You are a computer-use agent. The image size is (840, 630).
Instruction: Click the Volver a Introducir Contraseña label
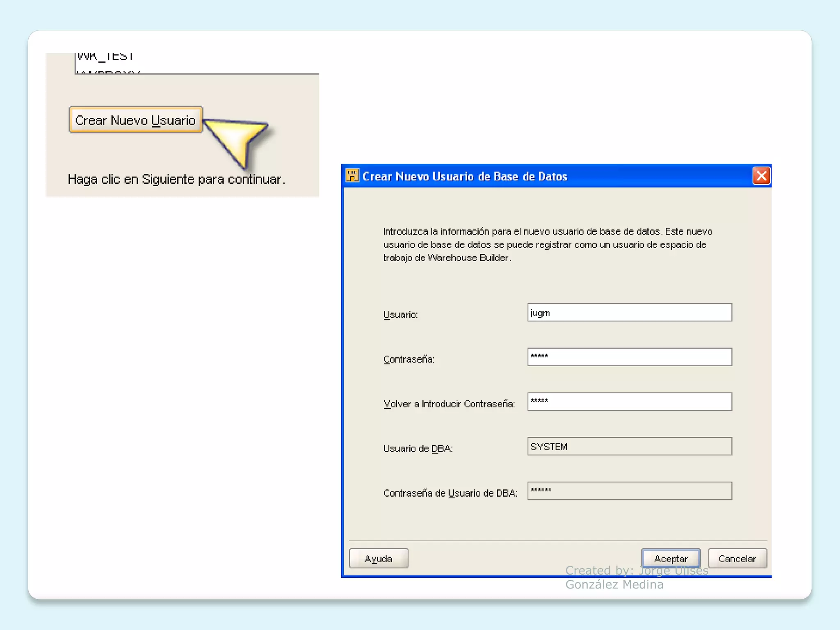(449, 404)
